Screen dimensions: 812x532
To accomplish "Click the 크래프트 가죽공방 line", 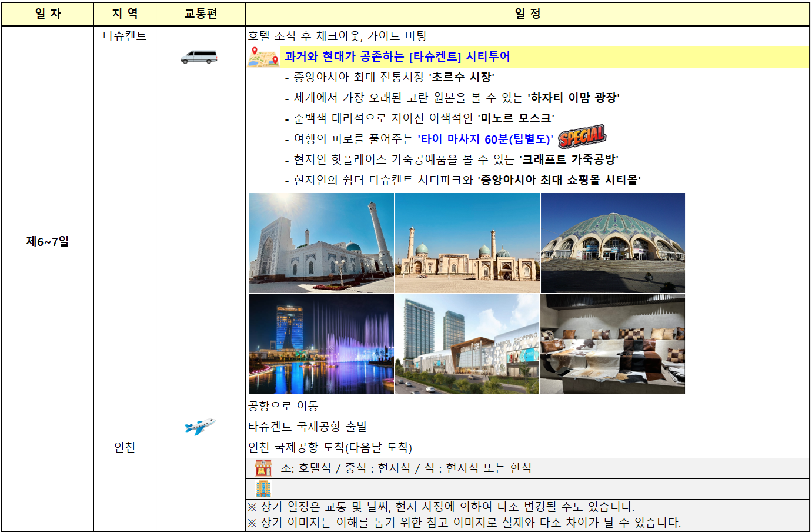I will pyautogui.click(x=452, y=159).
